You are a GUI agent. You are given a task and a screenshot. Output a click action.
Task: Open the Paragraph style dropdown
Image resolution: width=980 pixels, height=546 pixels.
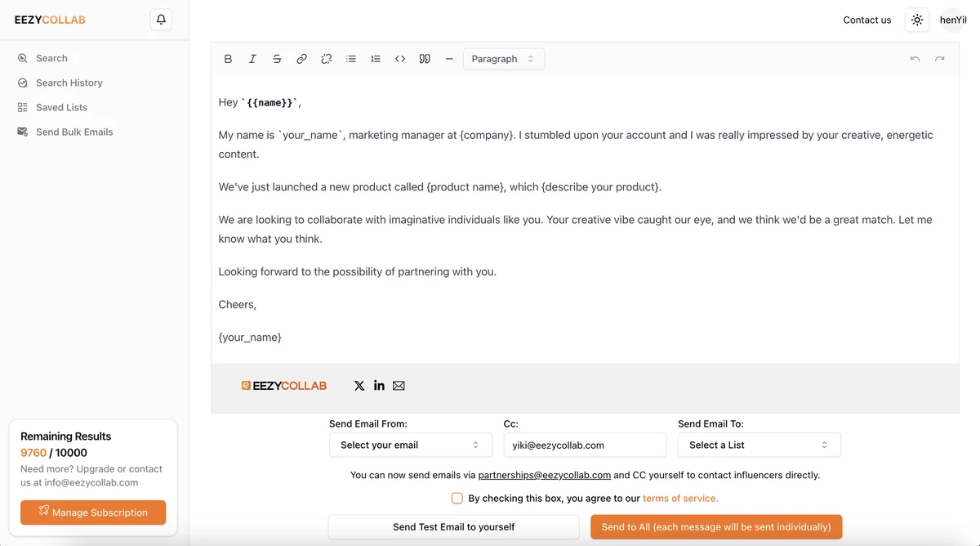pyautogui.click(x=503, y=59)
